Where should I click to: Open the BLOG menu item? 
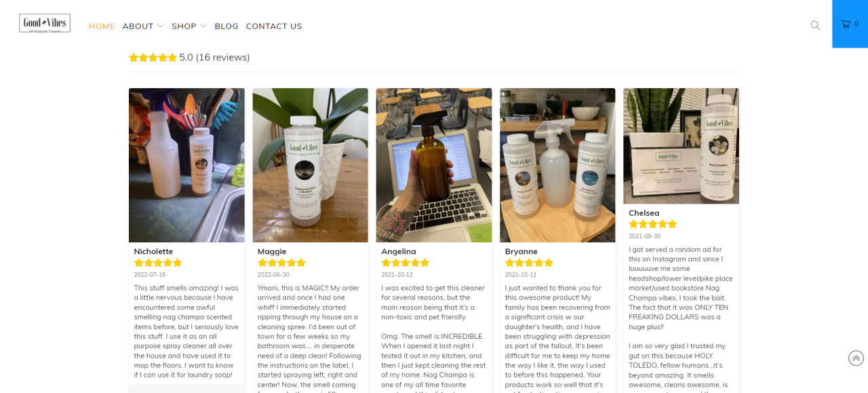[x=226, y=26]
